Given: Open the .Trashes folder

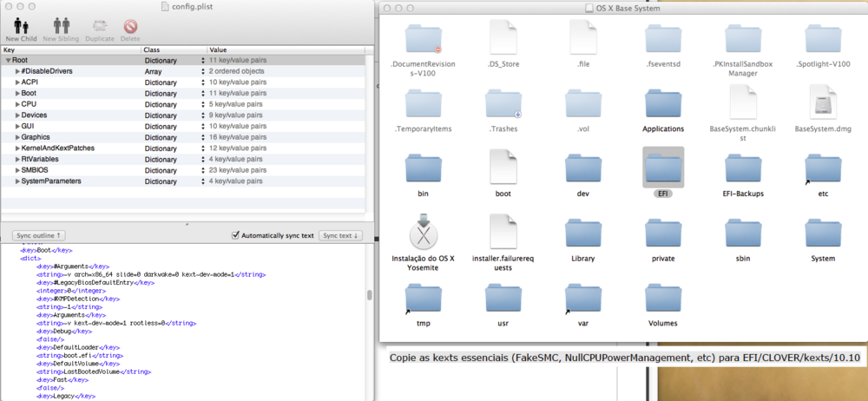Looking at the screenshot, I should 503,103.
